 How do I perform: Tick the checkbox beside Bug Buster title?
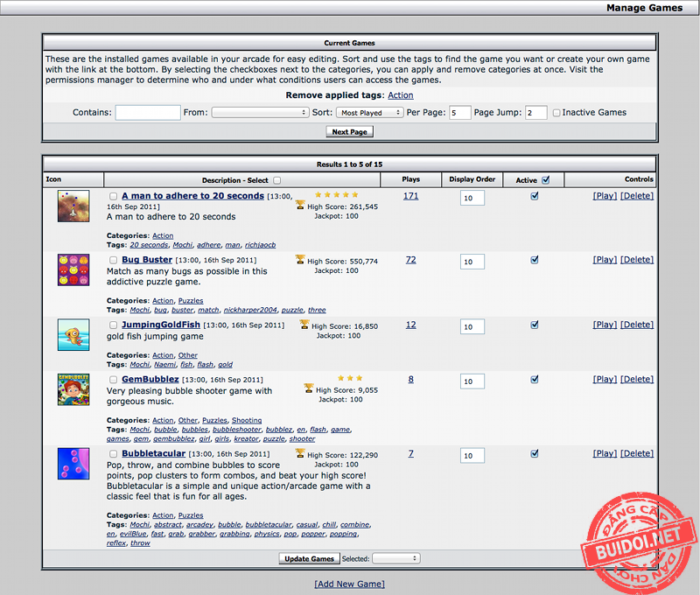tap(113, 261)
